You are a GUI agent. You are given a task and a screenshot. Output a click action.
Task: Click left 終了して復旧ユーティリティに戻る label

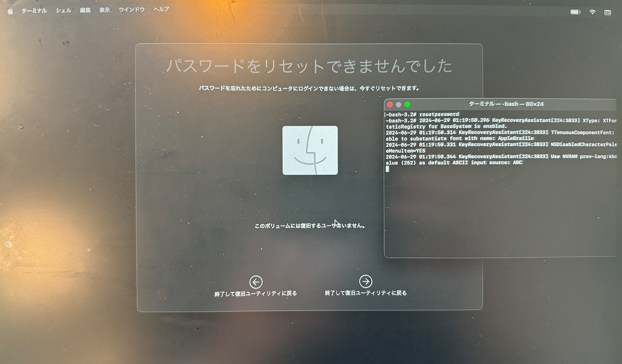coord(256,293)
